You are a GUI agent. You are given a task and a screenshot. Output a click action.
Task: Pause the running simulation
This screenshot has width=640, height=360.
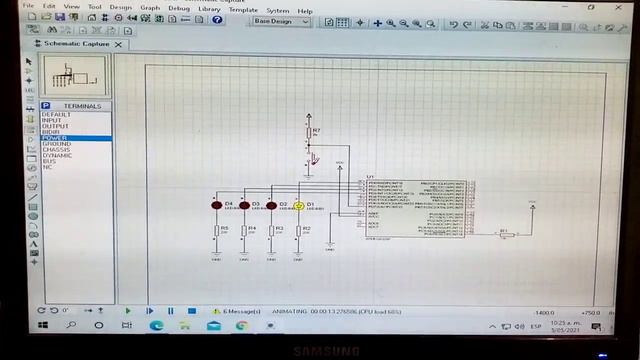tap(171, 311)
